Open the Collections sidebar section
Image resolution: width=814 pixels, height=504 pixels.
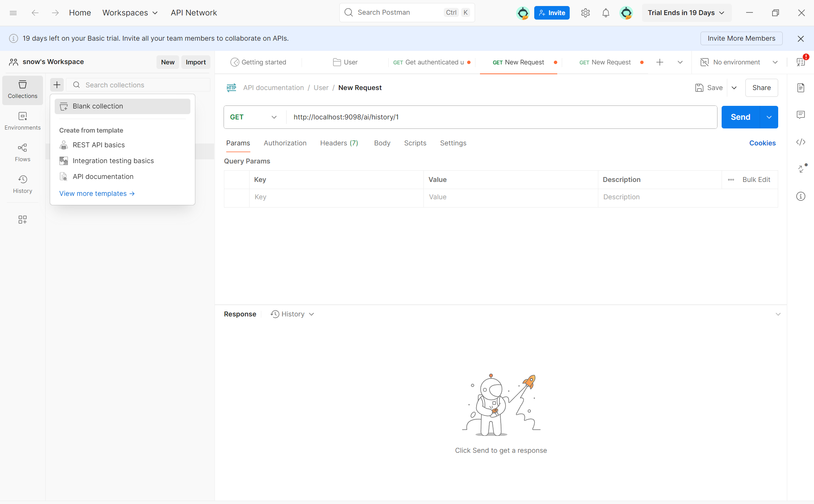[23, 90]
